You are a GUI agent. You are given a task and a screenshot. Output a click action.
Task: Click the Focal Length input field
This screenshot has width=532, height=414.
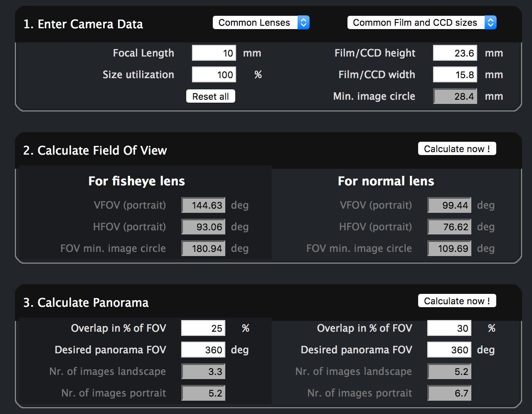(x=214, y=53)
